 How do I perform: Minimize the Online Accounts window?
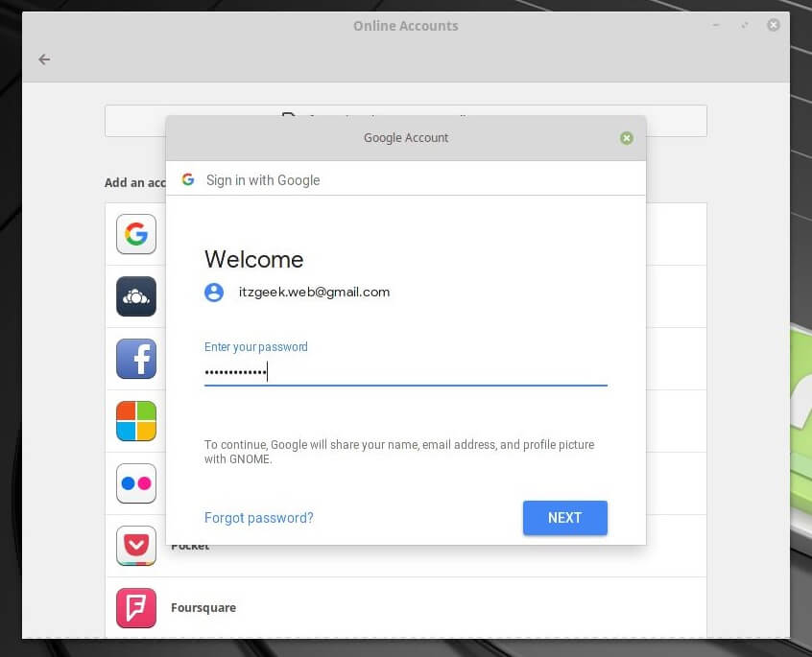[x=716, y=25]
